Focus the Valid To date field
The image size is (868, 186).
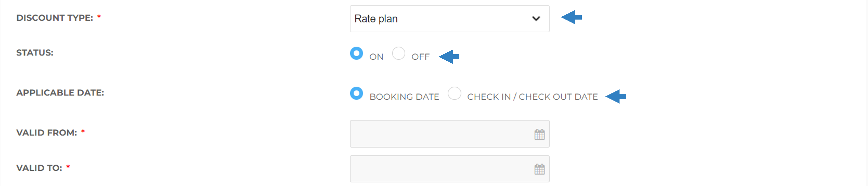click(x=450, y=169)
